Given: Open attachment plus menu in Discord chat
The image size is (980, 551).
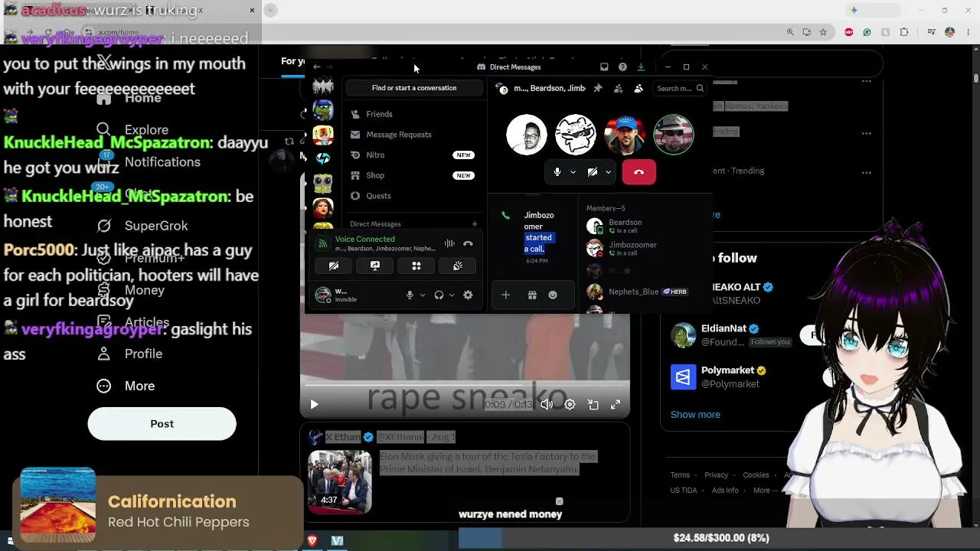Looking at the screenshot, I should coord(505,295).
